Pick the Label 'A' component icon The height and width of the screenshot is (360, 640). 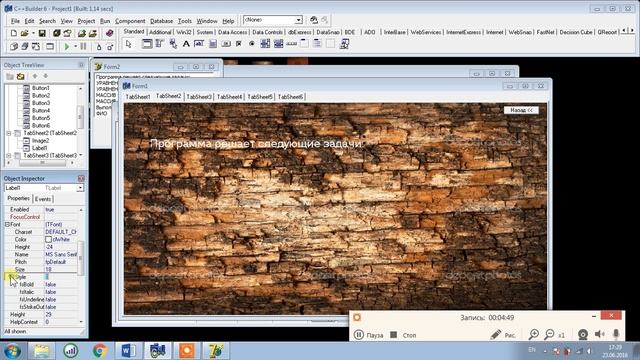tap(186, 44)
